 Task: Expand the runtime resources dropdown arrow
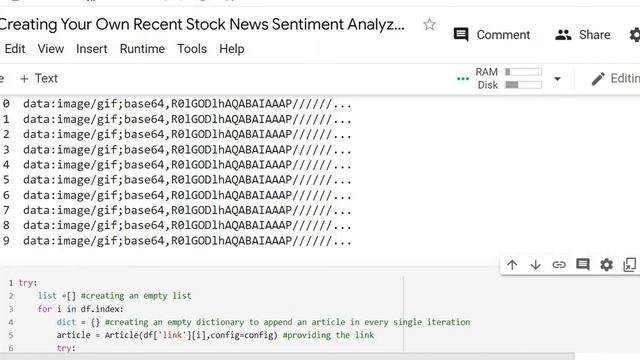pos(557,79)
